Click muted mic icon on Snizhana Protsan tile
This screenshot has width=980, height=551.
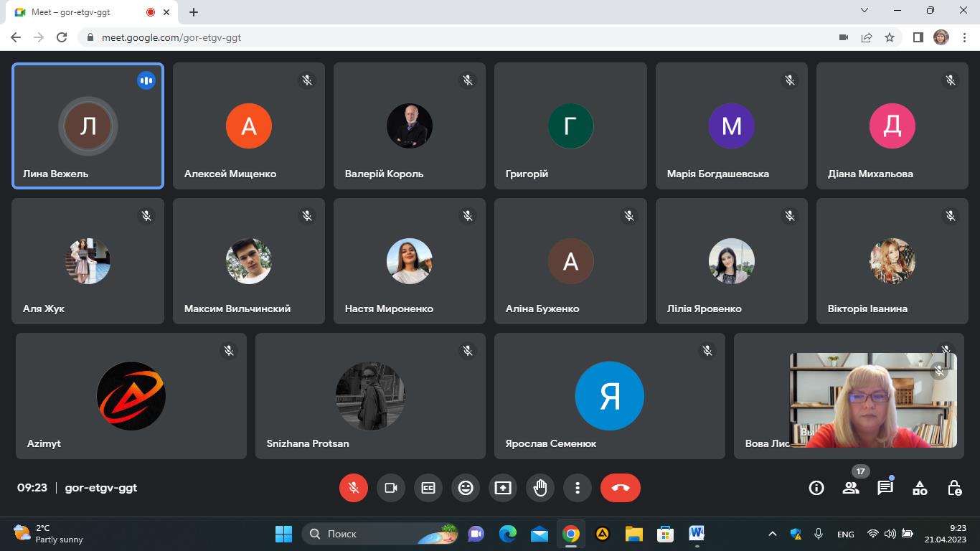pos(468,351)
